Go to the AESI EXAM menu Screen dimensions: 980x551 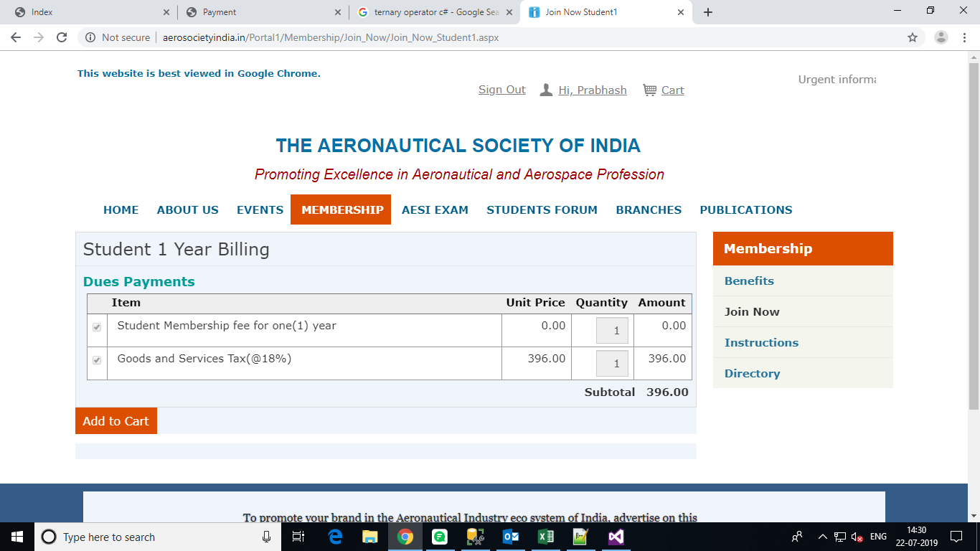point(435,209)
